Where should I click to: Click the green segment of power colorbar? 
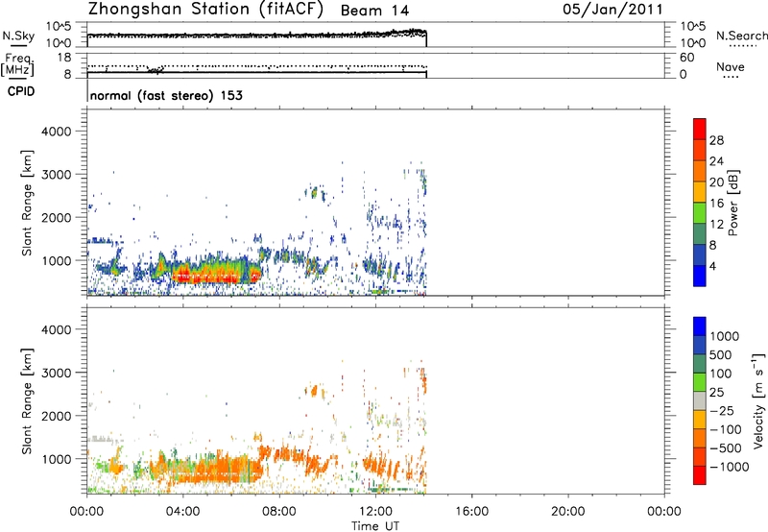pos(700,212)
